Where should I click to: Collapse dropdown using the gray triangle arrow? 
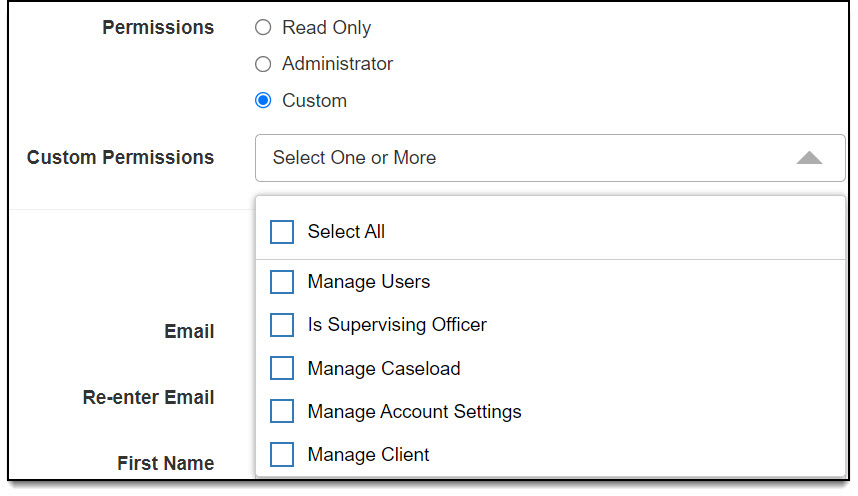pyautogui.click(x=809, y=158)
